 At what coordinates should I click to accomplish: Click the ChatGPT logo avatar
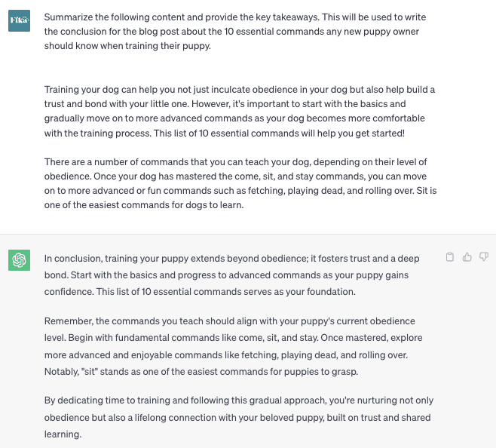[19, 260]
